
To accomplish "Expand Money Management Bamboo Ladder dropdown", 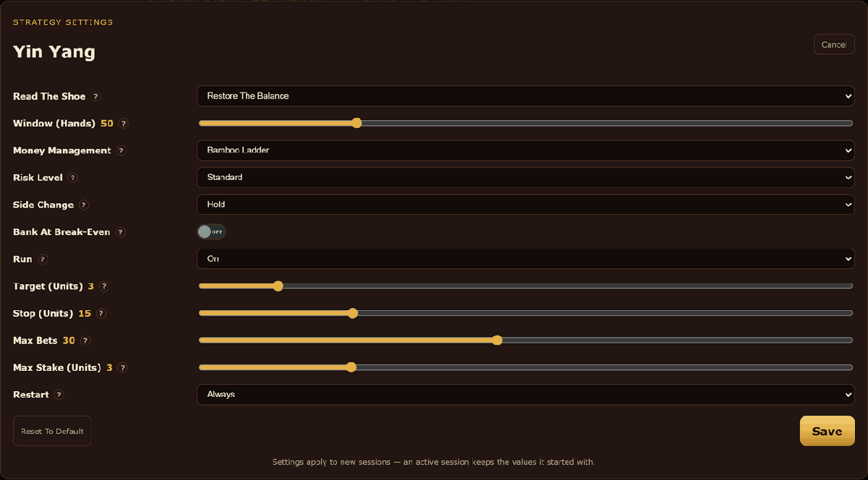I will point(526,150).
